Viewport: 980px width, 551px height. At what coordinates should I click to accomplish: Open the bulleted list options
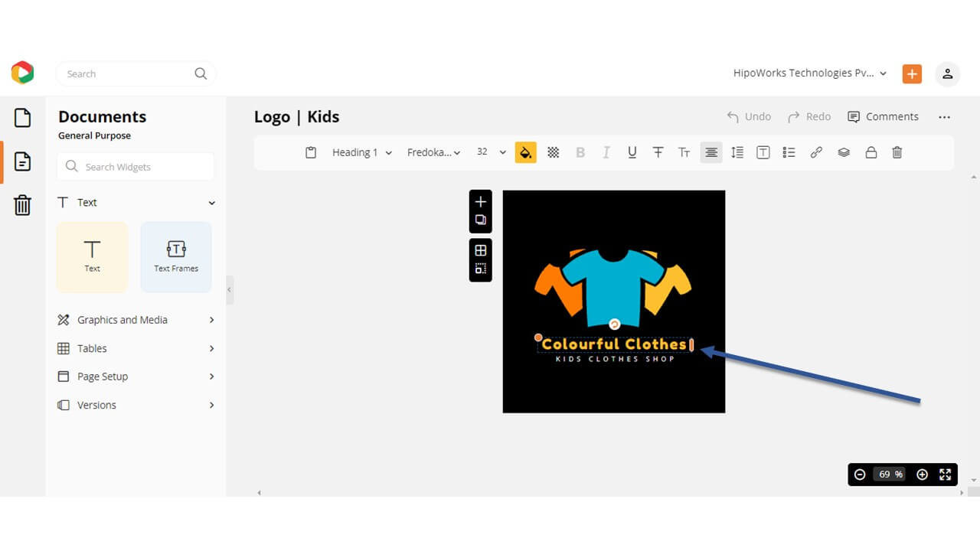click(789, 152)
